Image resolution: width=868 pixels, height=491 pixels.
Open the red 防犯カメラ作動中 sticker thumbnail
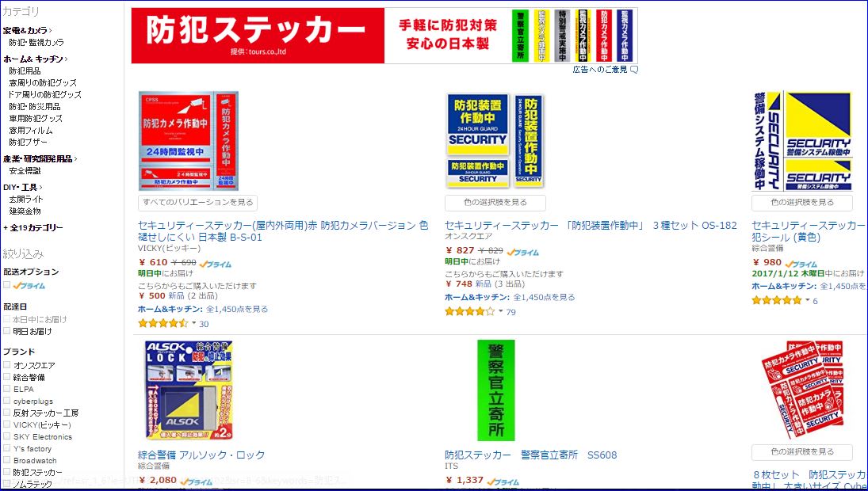188,141
